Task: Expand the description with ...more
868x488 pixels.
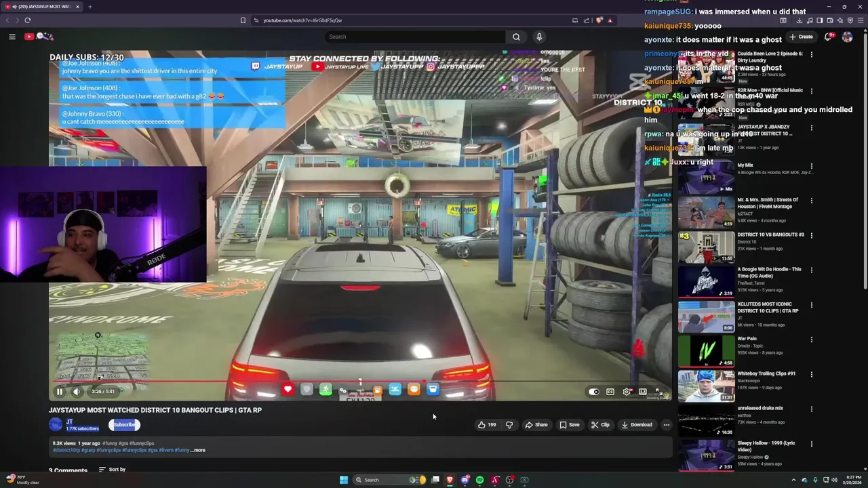Action: point(197,450)
